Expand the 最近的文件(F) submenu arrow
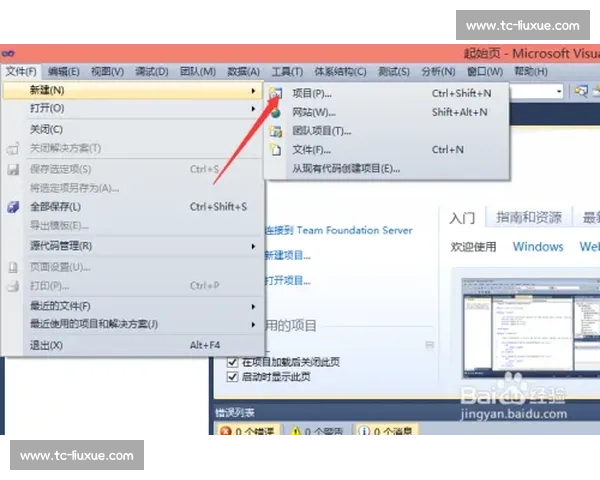600x480 pixels. [253, 307]
